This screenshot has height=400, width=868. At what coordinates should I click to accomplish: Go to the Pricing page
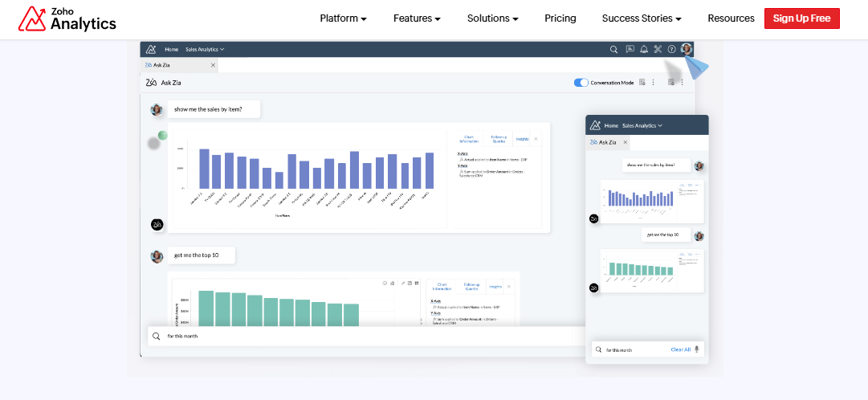click(x=560, y=18)
